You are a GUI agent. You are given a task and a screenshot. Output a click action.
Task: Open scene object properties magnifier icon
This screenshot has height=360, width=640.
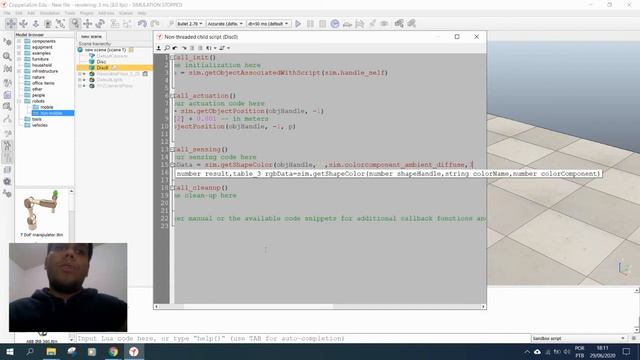point(7,56)
